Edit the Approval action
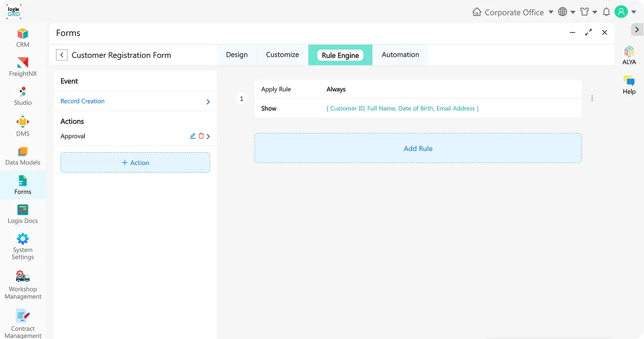 click(193, 136)
